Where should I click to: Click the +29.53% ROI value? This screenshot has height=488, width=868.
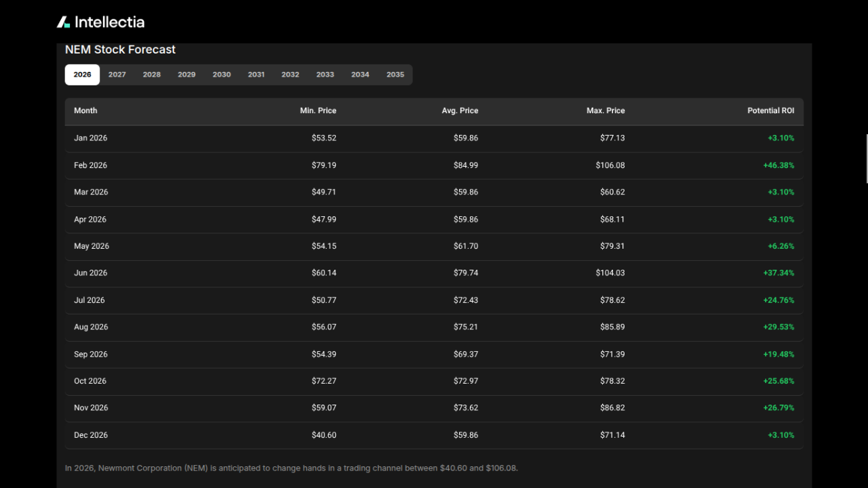778,327
